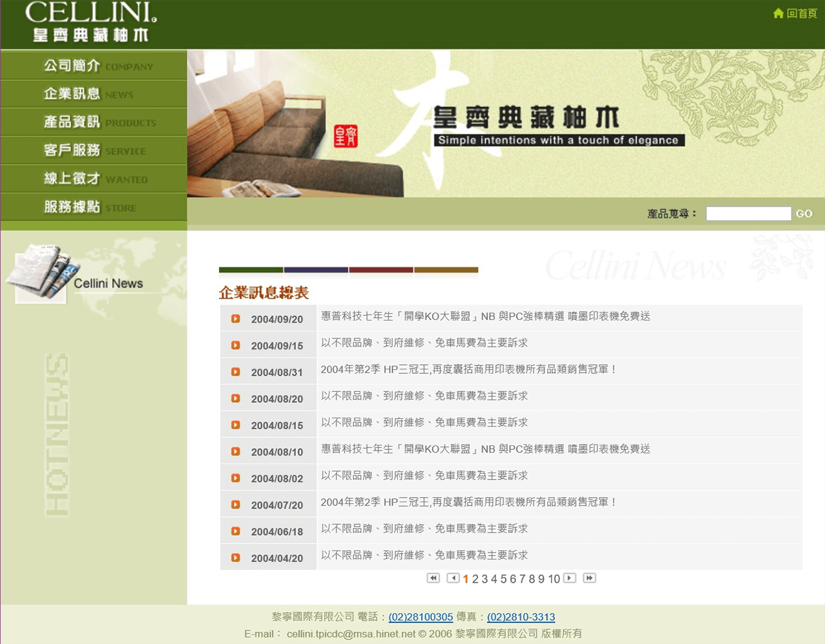This screenshot has width=825, height=644.
Task: Open the 2004/07/20 HP三冠王 news headline
Action: [469, 502]
